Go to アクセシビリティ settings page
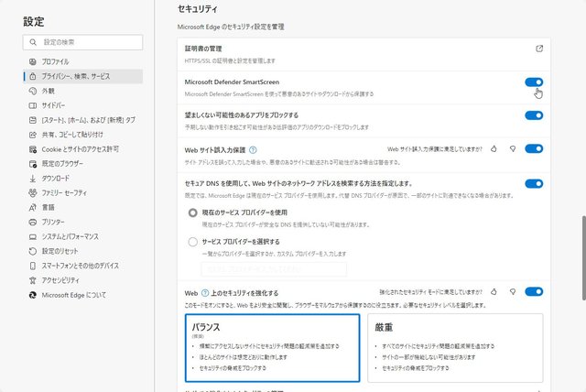 [x=83, y=280]
